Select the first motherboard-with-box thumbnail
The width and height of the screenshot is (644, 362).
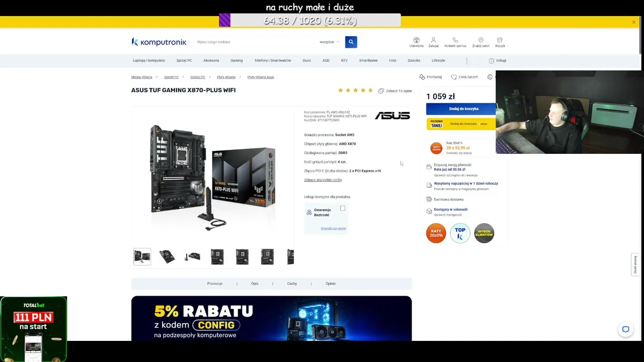[x=142, y=256]
